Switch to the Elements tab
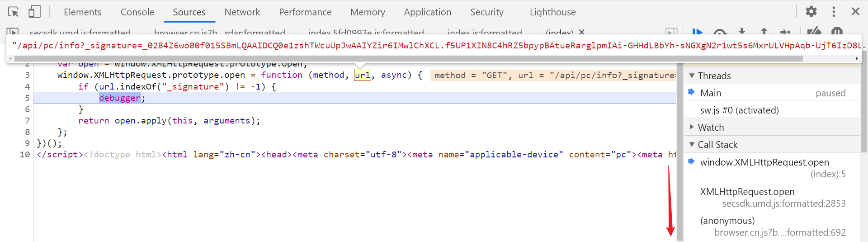The image size is (868, 242). (82, 12)
